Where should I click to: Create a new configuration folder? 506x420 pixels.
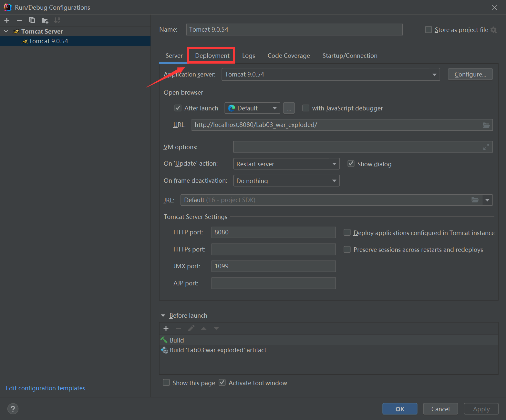[45, 21]
